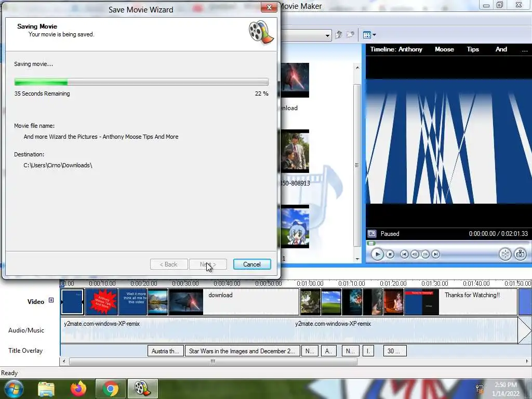The width and height of the screenshot is (532, 399).
Task: Select the second y2mate.com-windows-XP-remix audio clip
Action: pos(405,330)
